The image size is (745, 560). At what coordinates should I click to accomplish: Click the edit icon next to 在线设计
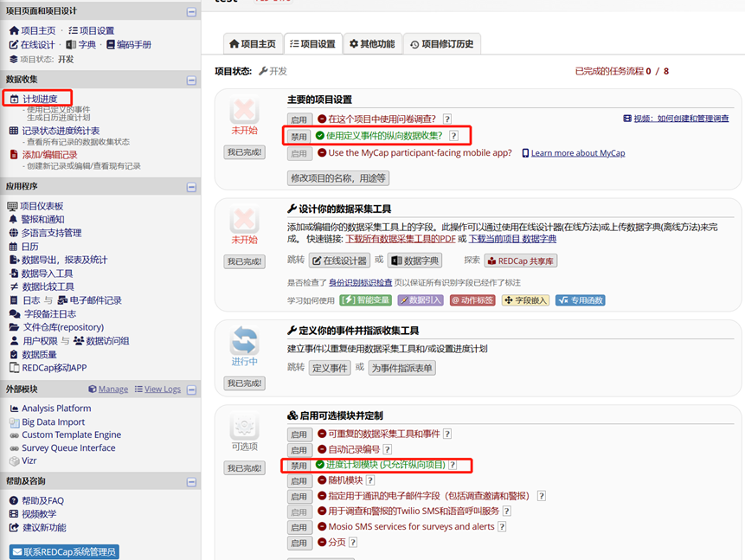tap(14, 45)
